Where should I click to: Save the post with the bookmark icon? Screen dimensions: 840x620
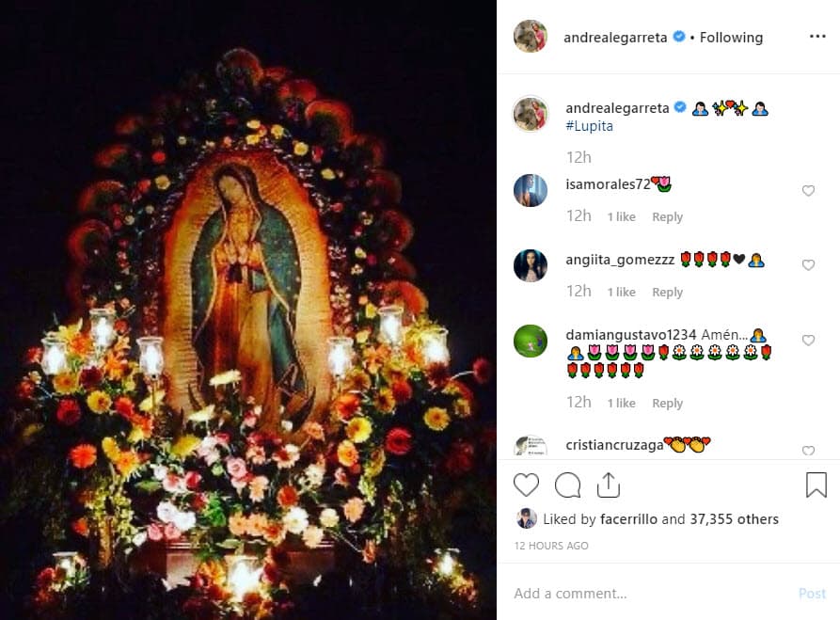815,483
